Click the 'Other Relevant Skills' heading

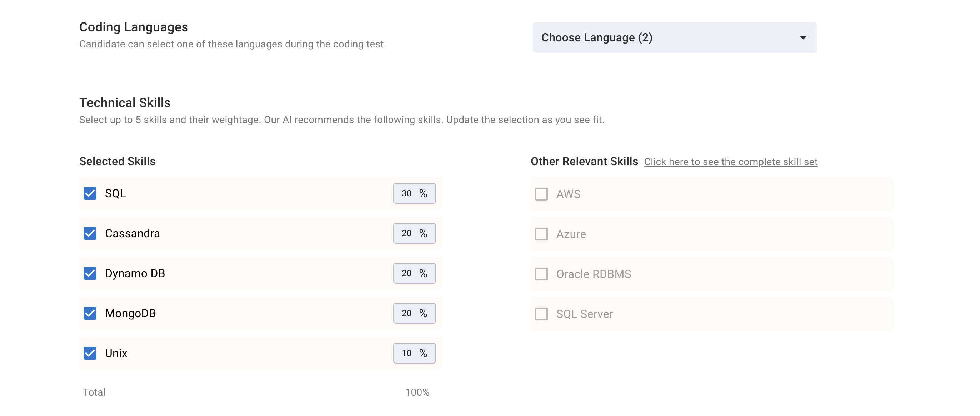point(584,161)
